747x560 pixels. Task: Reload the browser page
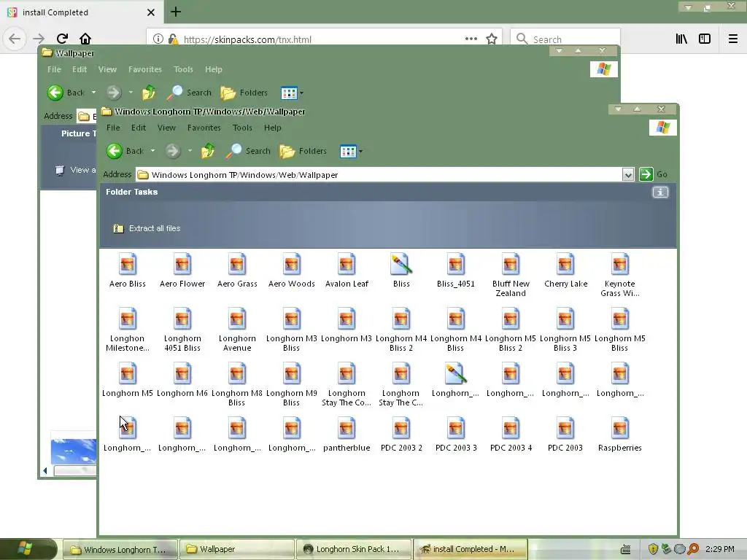pyautogui.click(x=62, y=39)
